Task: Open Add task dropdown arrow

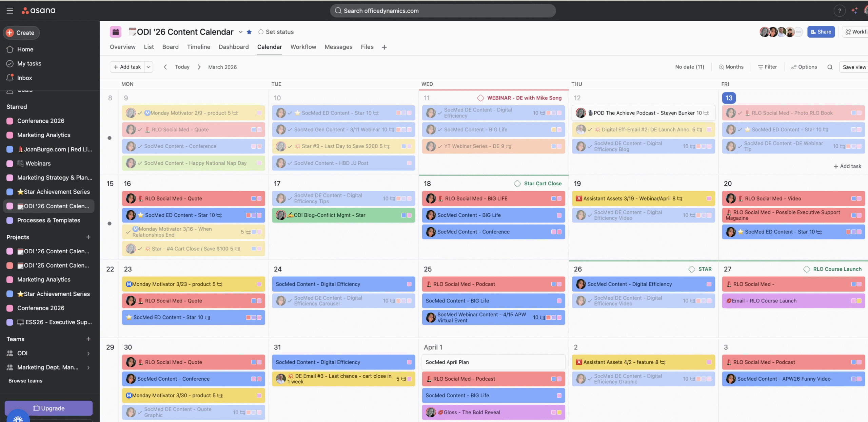Action: [x=149, y=67]
